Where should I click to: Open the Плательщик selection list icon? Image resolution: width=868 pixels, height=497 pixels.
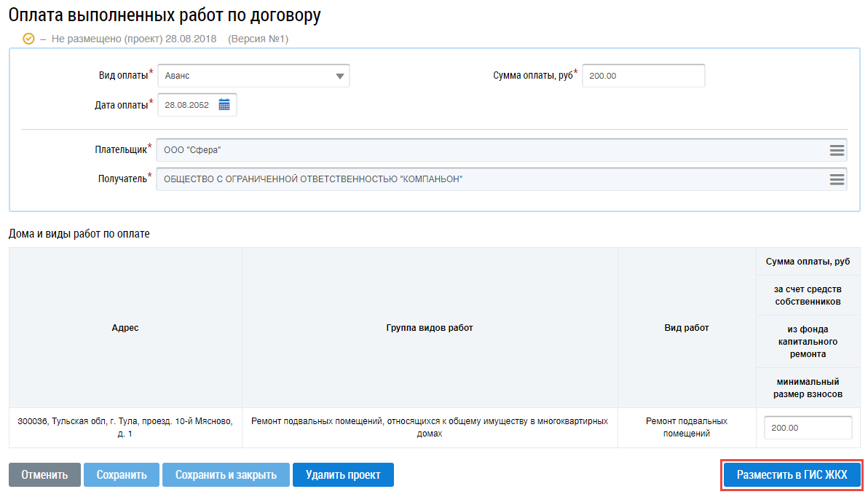click(837, 150)
